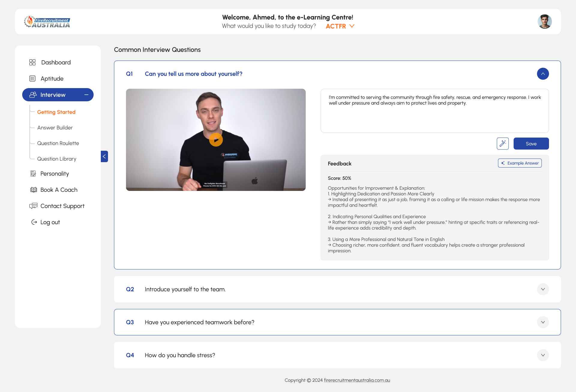The width and height of the screenshot is (576, 392).
Task: Click the Dashboard grid icon
Action: pyautogui.click(x=32, y=62)
